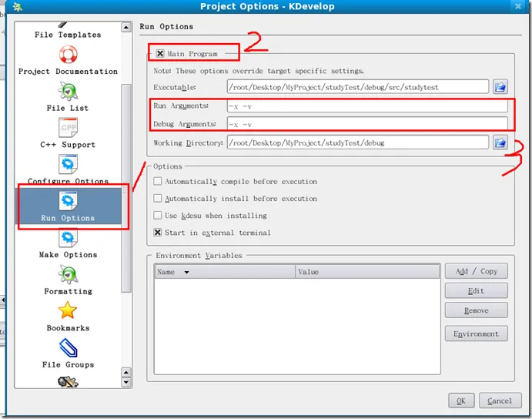Select the File Templates entry
532x419 pixels.
(68, 35)
